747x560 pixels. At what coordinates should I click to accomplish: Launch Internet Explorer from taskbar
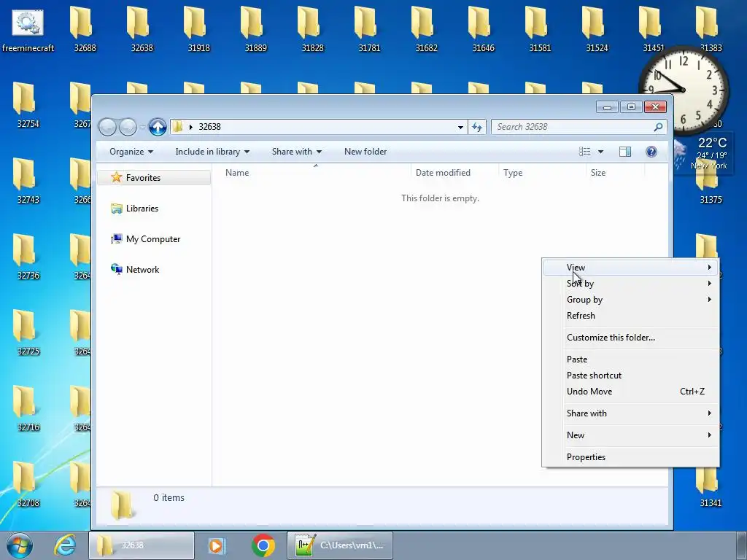(65, 545)
